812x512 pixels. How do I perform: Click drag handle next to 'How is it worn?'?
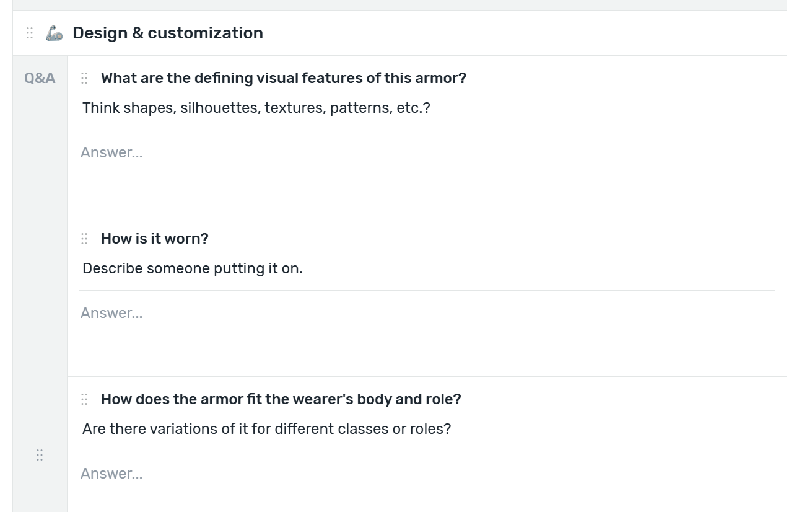click(x=84, y=239)
